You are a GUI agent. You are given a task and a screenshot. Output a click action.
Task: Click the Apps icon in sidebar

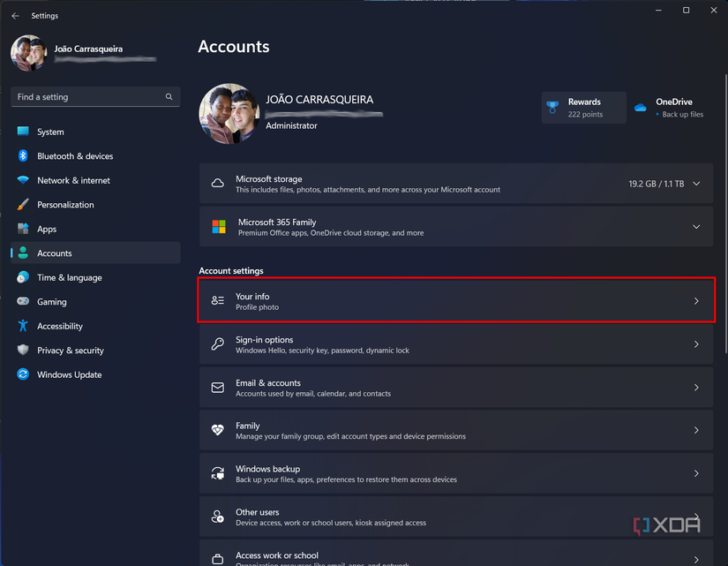click(x=23, y=228)
